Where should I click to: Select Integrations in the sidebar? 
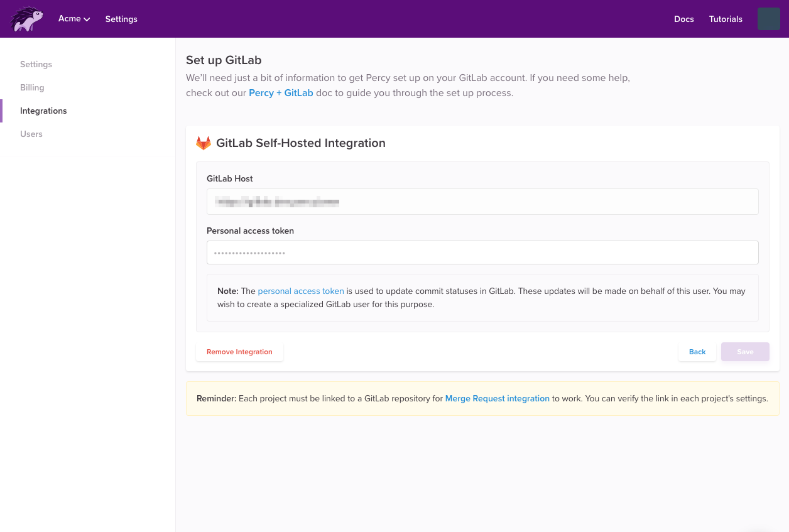(43, 111)
